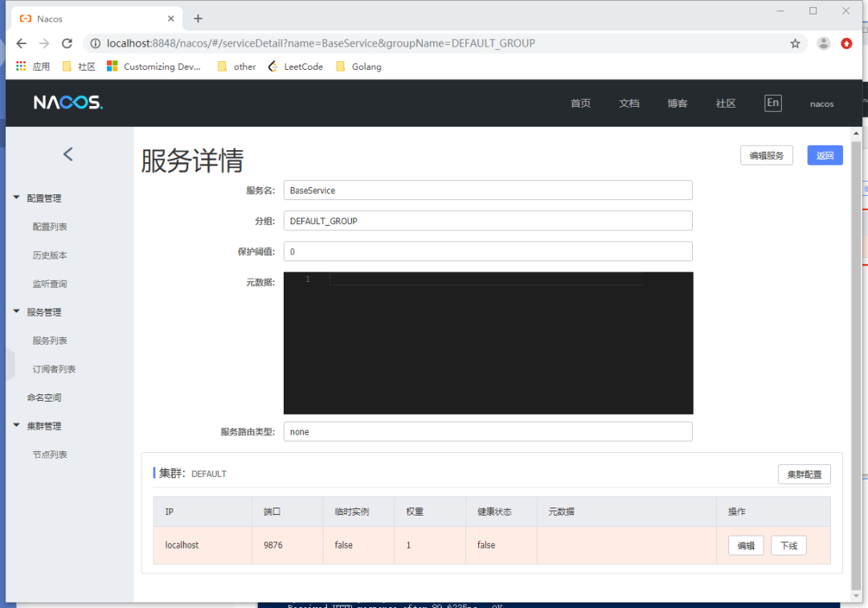Click the 临时实例 column header

(358, 512)
